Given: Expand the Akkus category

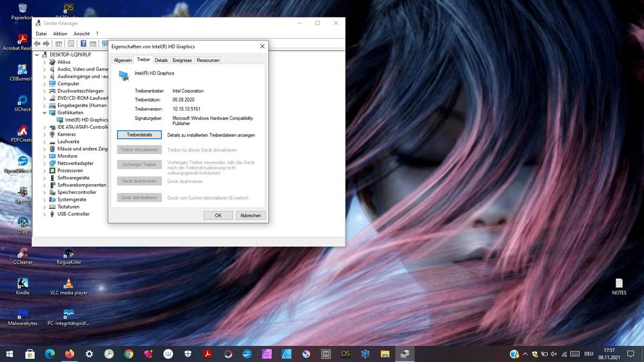Looking at the screenshot, I should [x=44, y=62].
